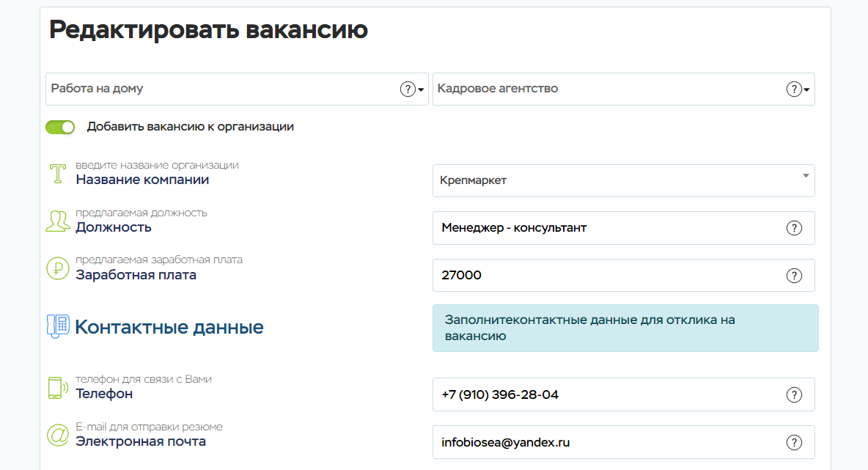Open help tooltip for Должность field

[794, 228]
